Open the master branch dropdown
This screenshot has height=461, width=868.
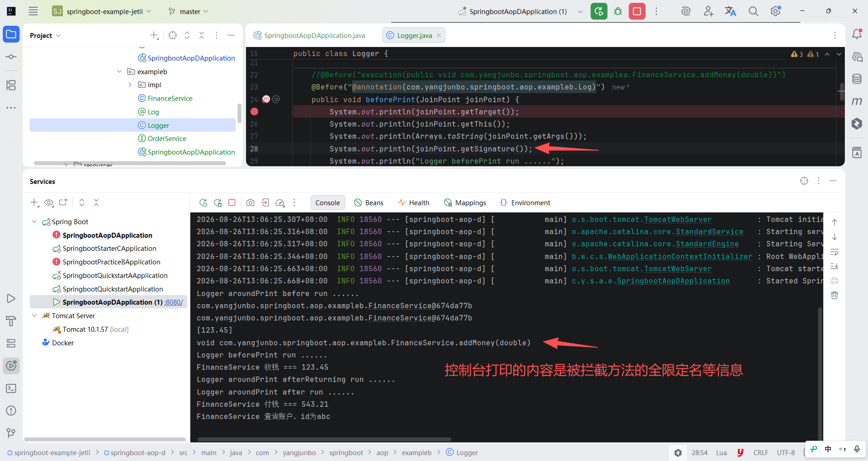pyautogui.click(x=189, y=11)
